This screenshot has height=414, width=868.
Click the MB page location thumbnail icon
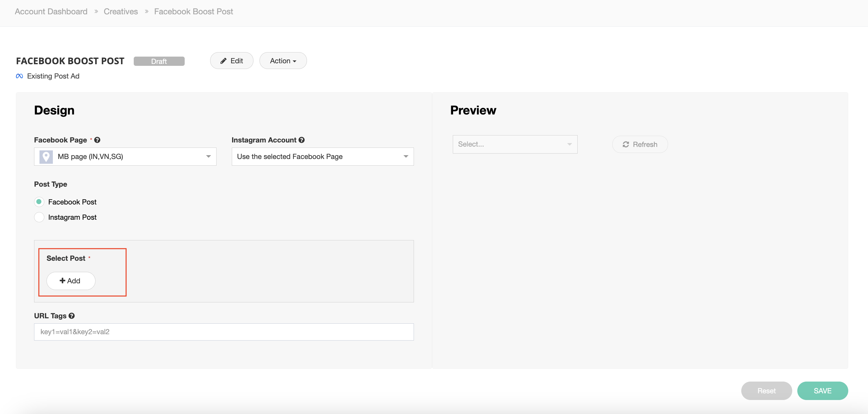[46, 156]
